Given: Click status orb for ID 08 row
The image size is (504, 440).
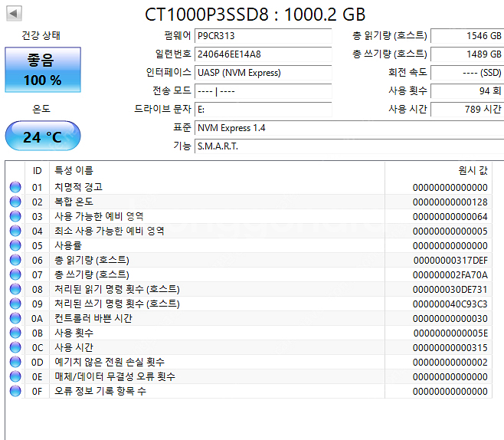Looking at the screenshot, I should point(15,289).
